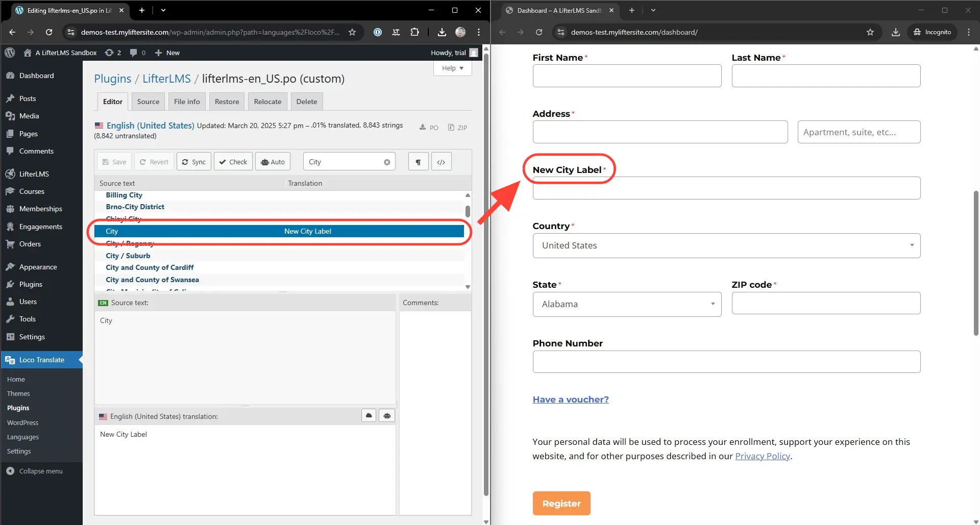
Task: Click the Check translations button
Action: [x=233, y=162]
